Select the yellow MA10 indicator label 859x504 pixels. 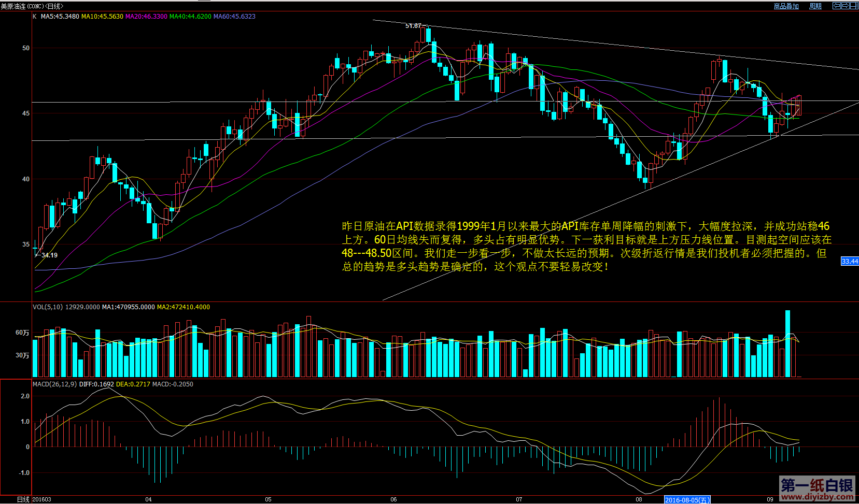pyautogui.click(x=102, y=17)
